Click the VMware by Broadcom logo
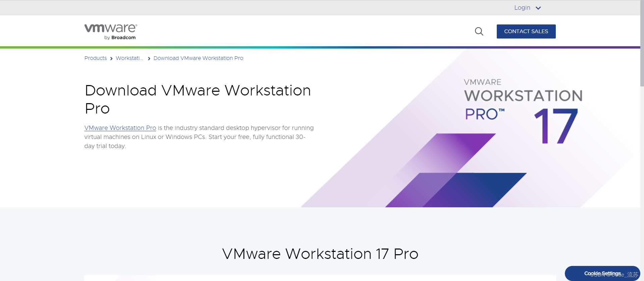 coord(111,32)
